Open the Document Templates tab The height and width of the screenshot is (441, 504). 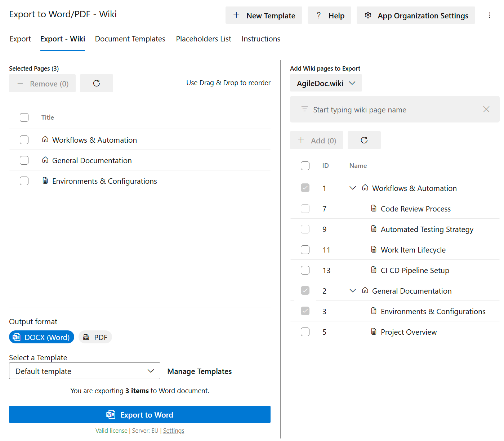(130, 39)
